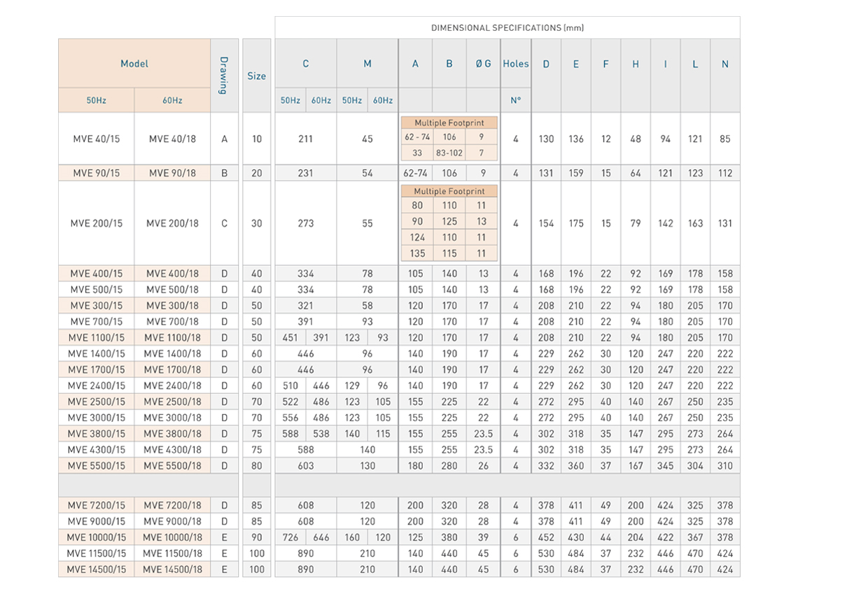This screenshot has height=606, width=868.
Task: Select the first Multiple Footprint label
Action: (x=449, y=122)
